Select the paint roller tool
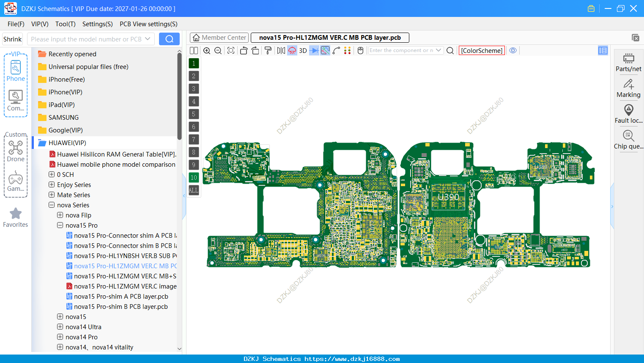This screenshot has height=363, width=644. pyautogui.click(x=268, y=50)
